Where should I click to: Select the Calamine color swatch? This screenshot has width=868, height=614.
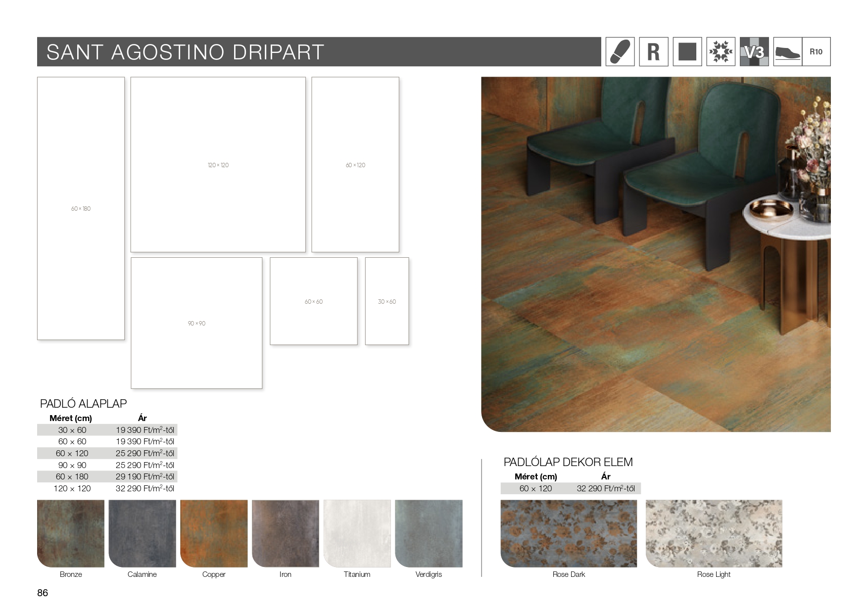pyautogui.click(x=143, y=533)
